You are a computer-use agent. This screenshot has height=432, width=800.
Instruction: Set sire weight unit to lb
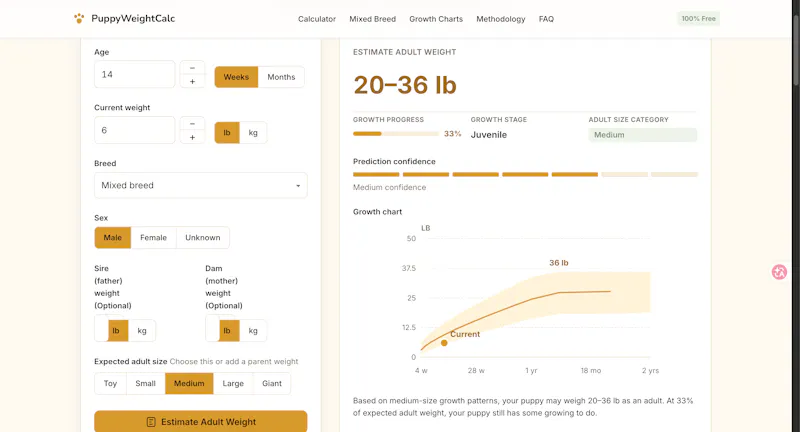click(x=116, y=331)
